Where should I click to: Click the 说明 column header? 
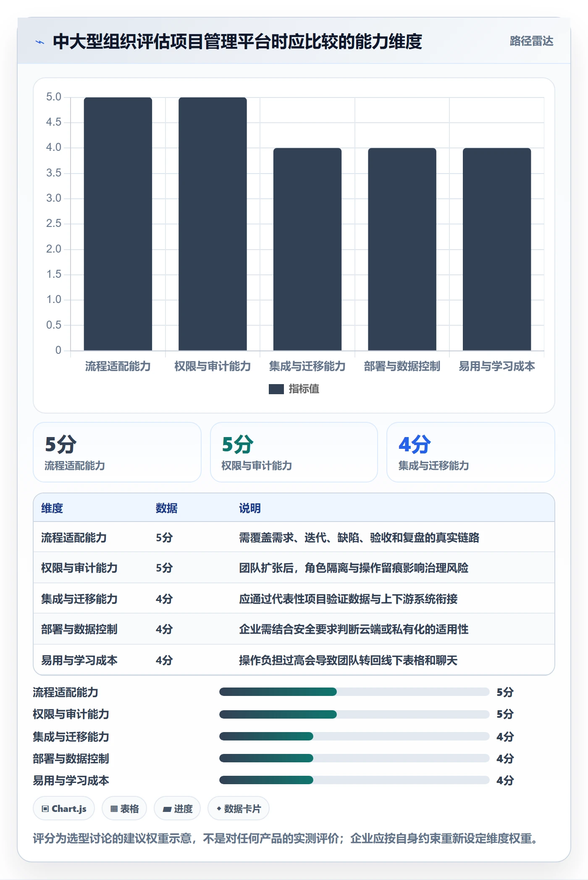pyautogui.click(x=250, y=508)
